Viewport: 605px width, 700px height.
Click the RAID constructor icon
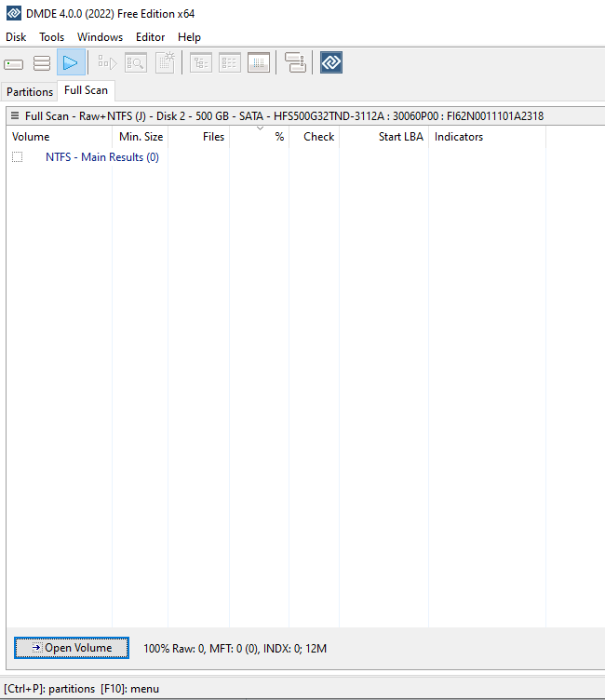click(295, 62)
